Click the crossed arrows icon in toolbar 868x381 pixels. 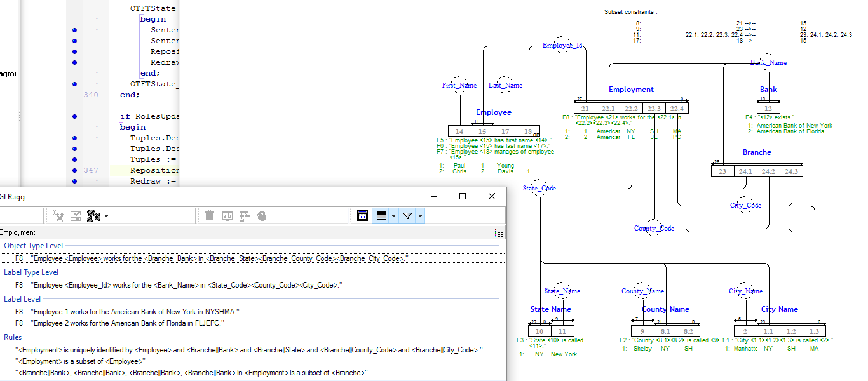(x=58, y=216)
